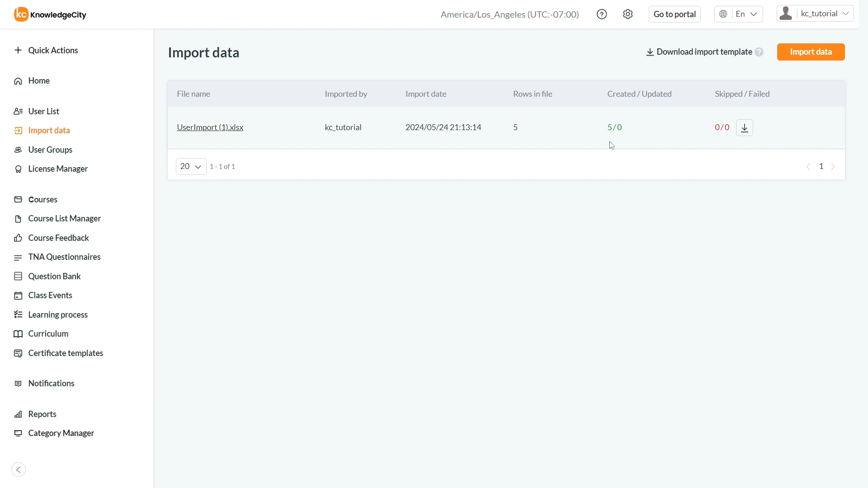Open the rows-per-page 20 dropdown

pos(191,167)
